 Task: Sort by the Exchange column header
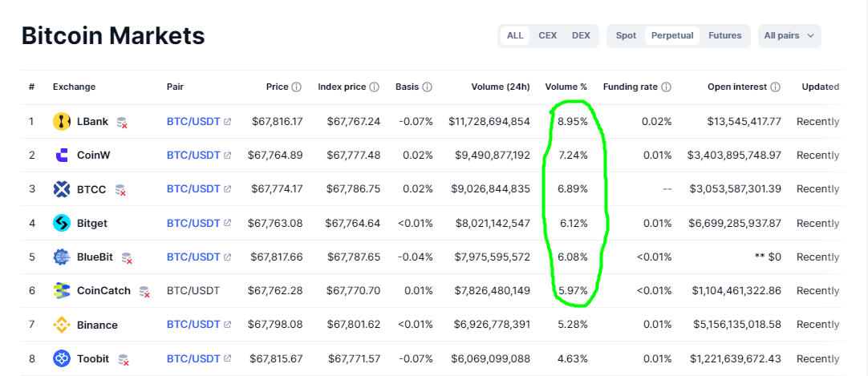pyautogui.click(x=74, y=87)
